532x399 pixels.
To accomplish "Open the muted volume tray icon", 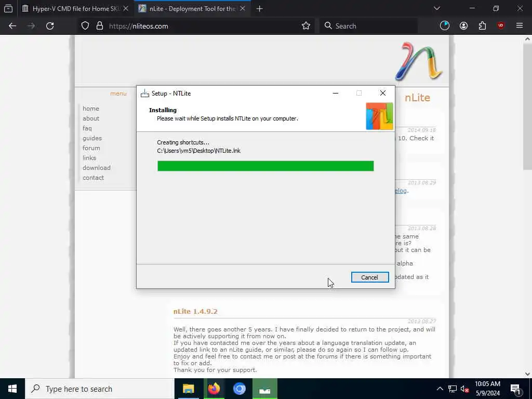I will pyautogui.click(x=464, y=389).
